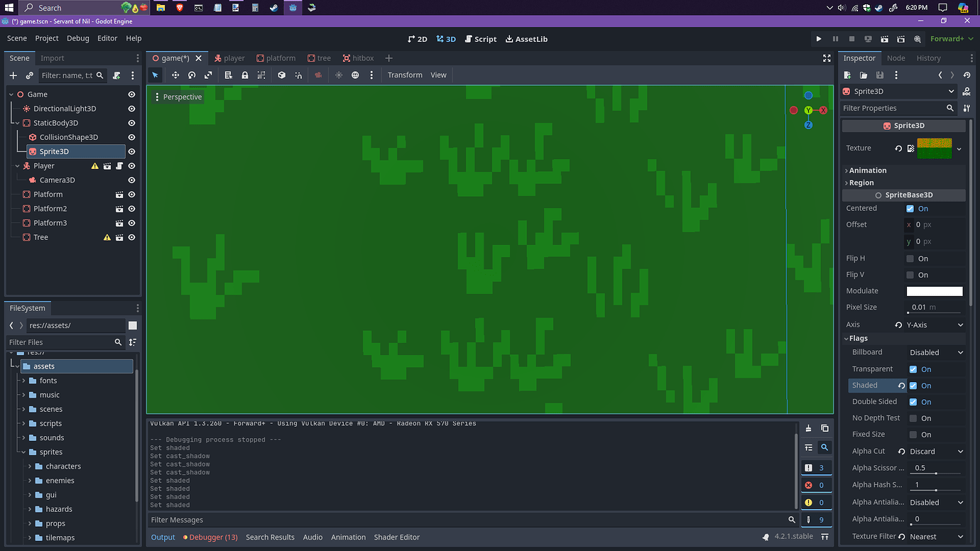Attach a new script from the Scene panel
Image resolution: width=980 pixels, height=551 pixels.
tap(116, 75)
